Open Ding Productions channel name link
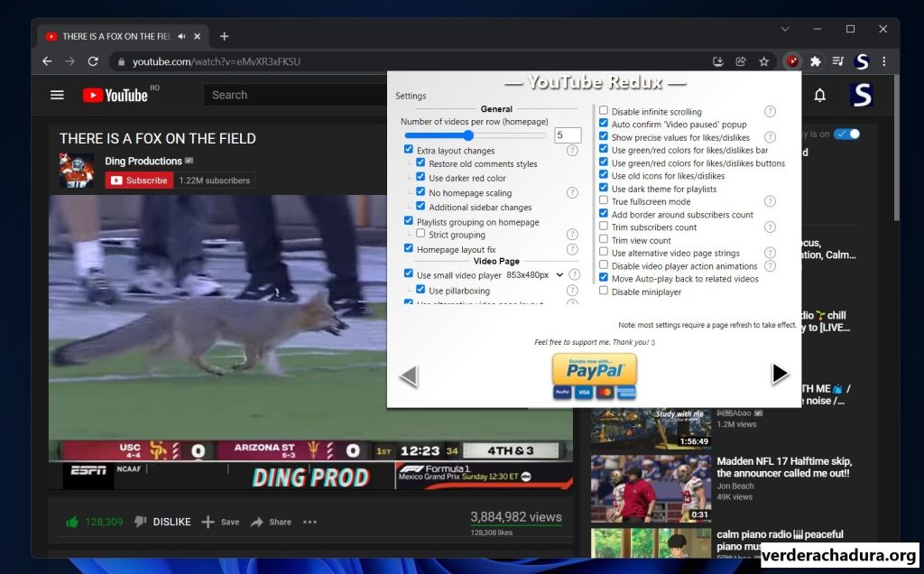Viewport: 924px width, 574px height. click(x=143, y=161)
